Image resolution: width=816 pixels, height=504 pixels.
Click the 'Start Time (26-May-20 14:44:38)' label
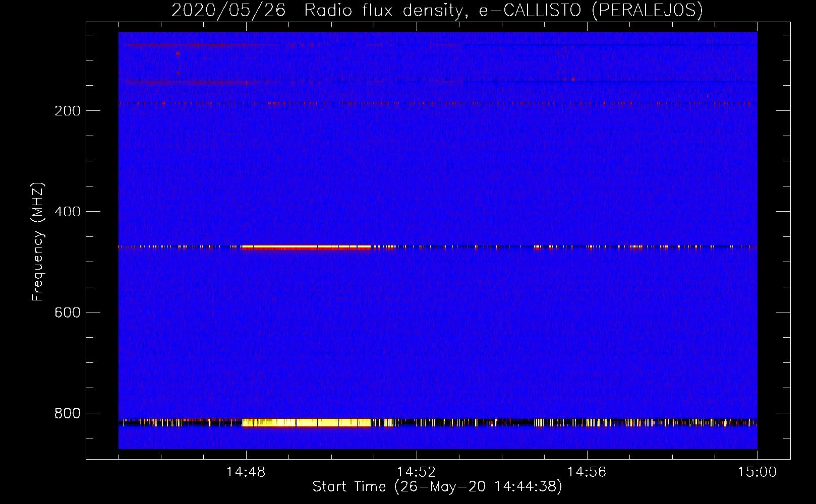click(437, 487)
